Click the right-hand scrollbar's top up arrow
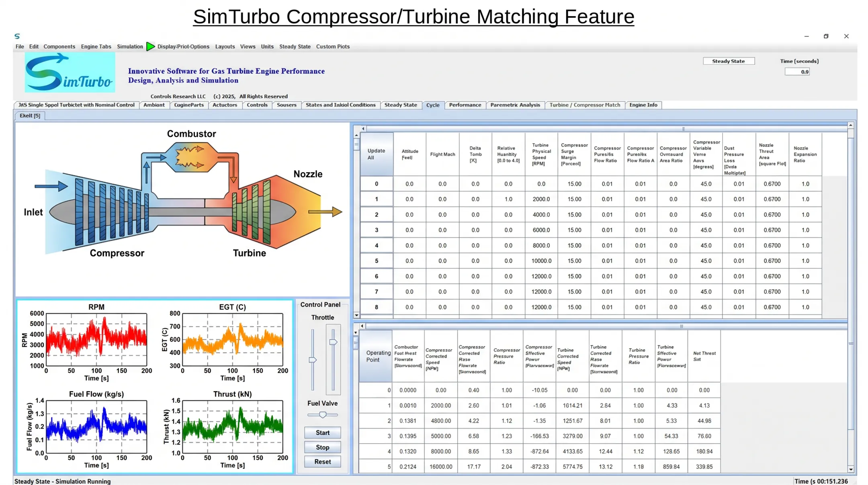This screenshot has height=485, width=868. coord(851,125)
